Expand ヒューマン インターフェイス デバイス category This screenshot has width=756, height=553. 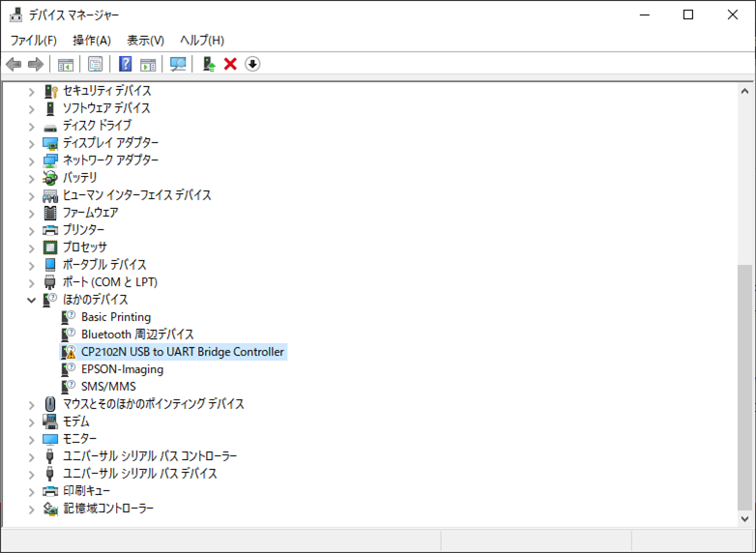[31, 196]
